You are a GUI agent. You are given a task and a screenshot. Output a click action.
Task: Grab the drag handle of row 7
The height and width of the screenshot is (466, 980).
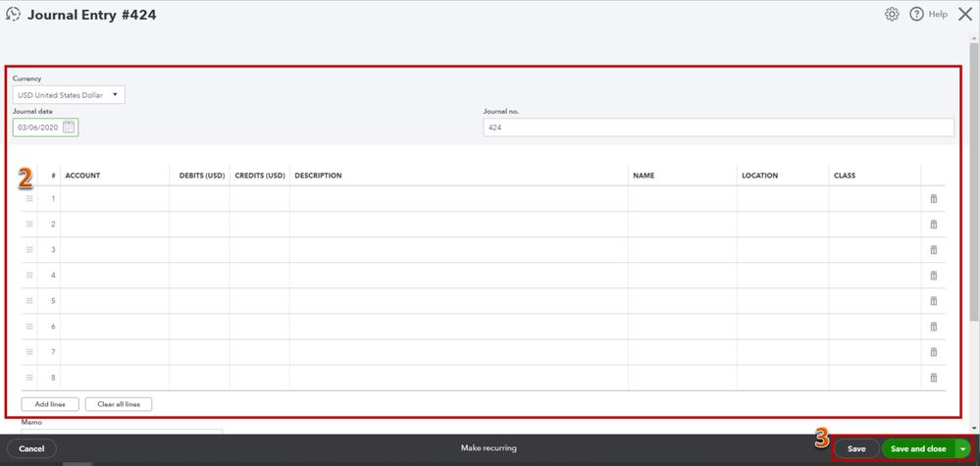[x=29, y=352]
